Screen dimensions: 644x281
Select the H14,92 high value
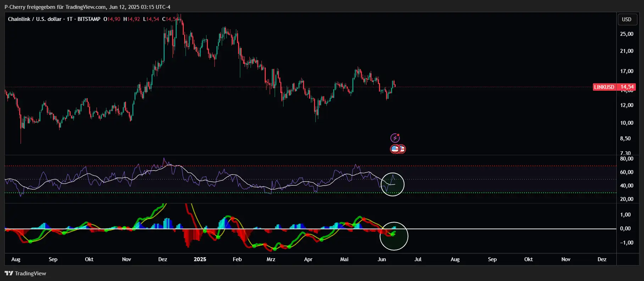pos(132,19)
